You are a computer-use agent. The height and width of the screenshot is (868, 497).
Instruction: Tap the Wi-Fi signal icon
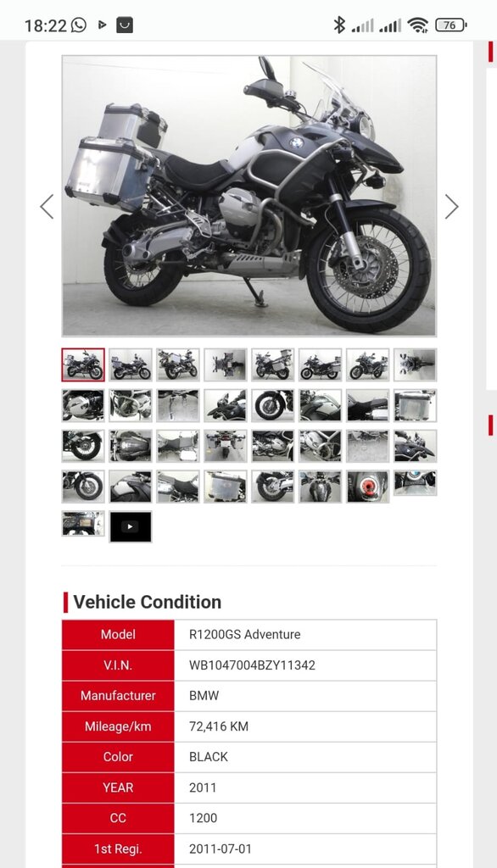click(x=417, y=25)
